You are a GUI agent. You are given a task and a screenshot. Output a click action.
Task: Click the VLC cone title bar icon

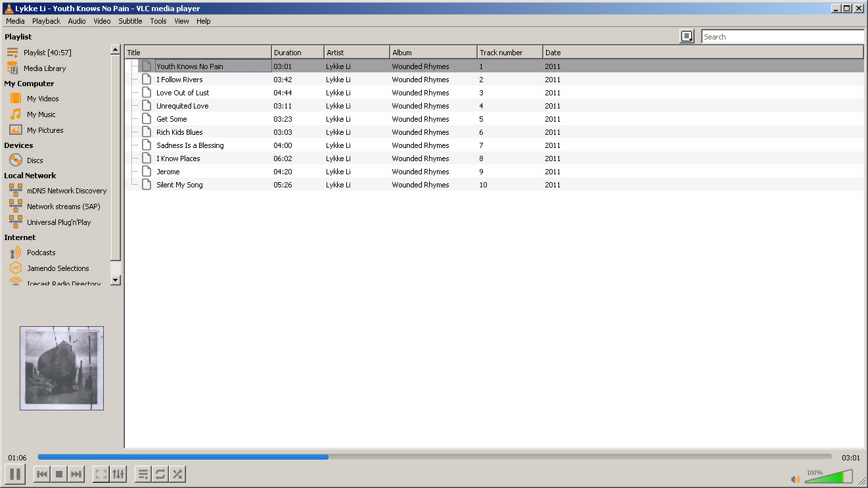[x=8, y=9]
